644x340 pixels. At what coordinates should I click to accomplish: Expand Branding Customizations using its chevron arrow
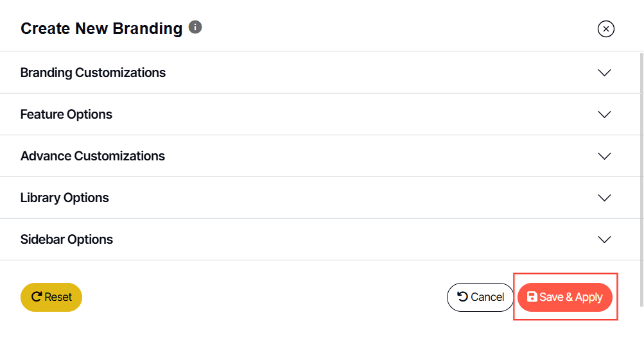[604, 72]
